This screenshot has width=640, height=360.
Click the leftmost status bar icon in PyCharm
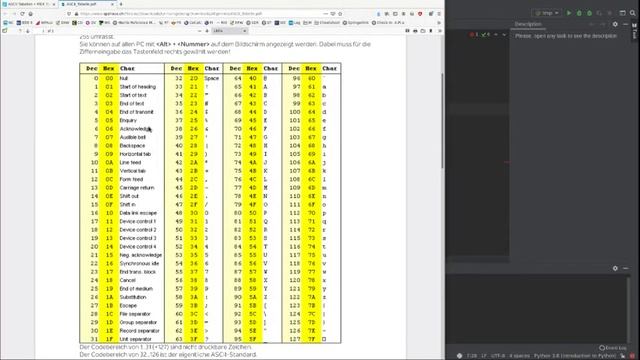tap(459, 356)
